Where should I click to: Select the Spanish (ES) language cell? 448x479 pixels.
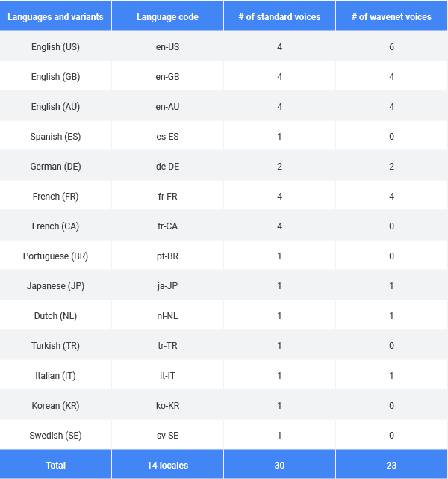(x=55, y=136)
